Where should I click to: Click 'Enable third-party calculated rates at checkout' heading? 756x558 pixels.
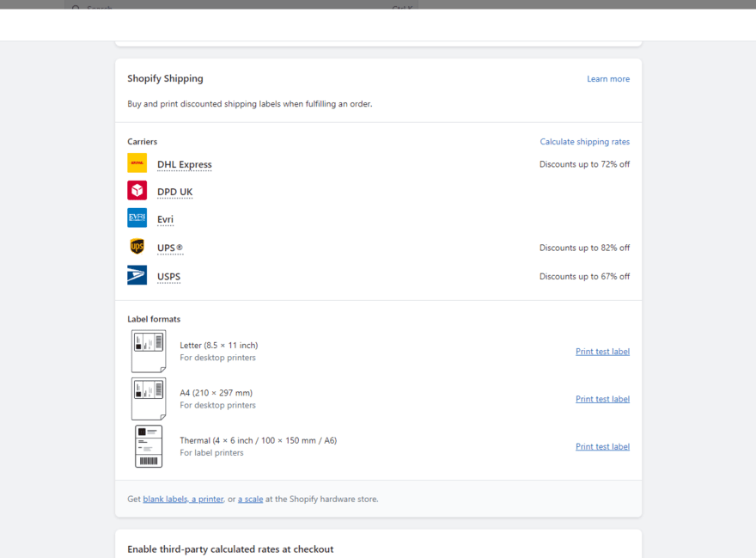click(x=230, y=549)
